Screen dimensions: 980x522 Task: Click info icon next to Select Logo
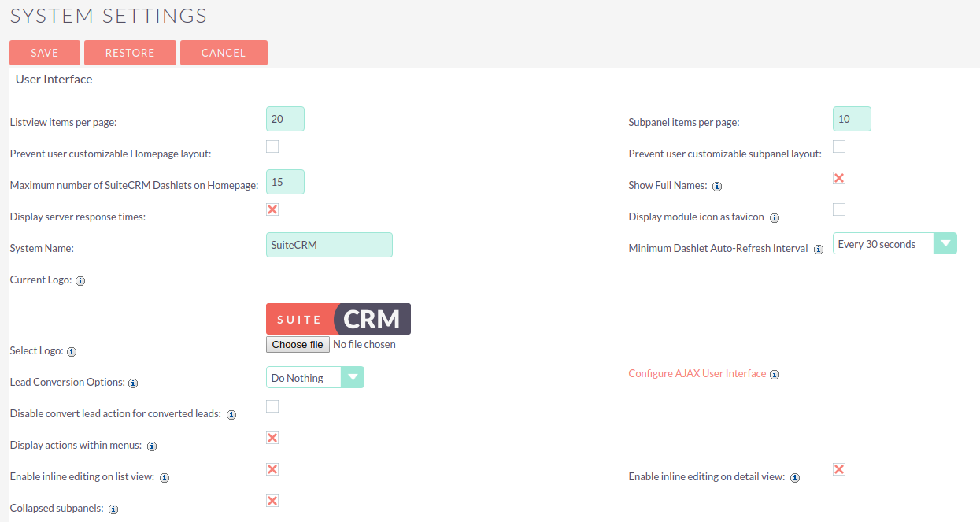pyautogui.click(x=72, y=351)
